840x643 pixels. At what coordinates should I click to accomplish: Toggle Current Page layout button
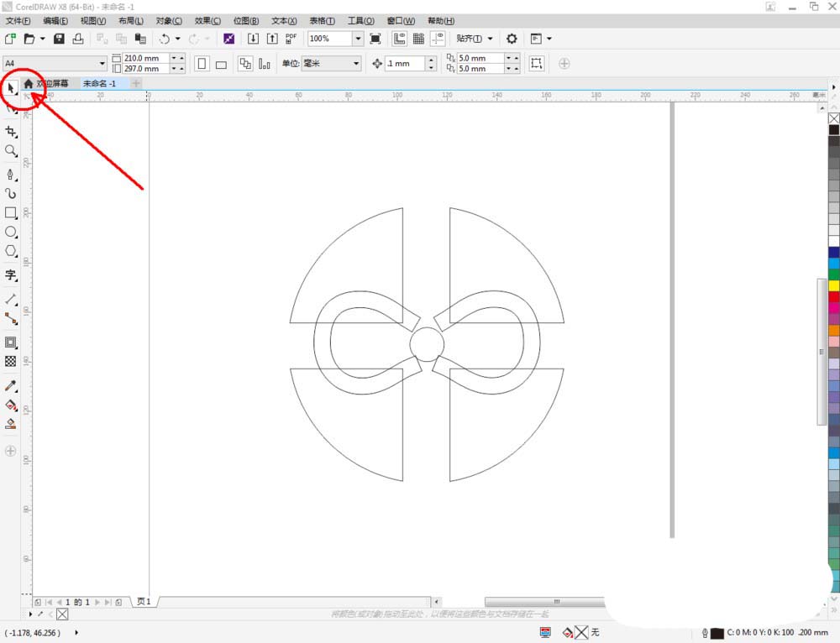pyautogui.click(x=264, y=64)
